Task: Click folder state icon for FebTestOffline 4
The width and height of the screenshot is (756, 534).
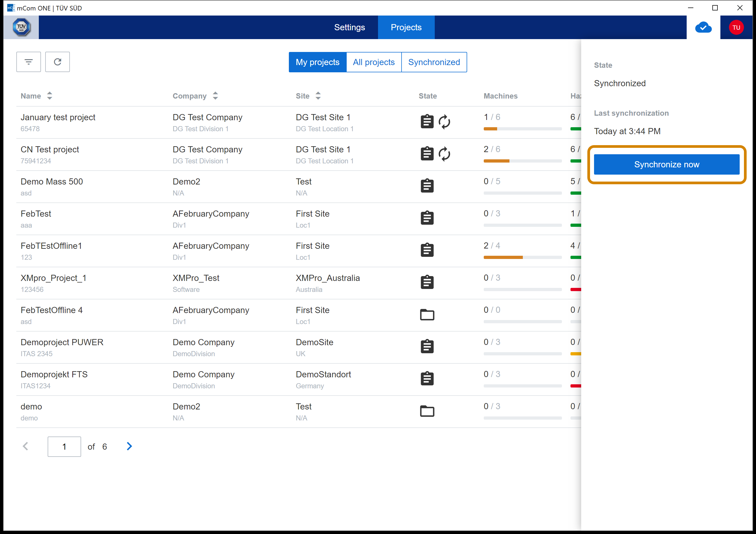Action: pyautogui.click(x=427, y=315)
